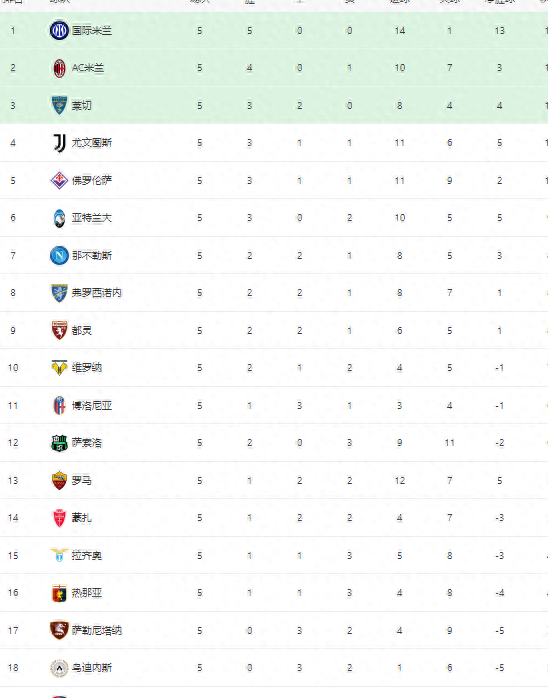Select the Udinese (乌迪内斯) team name
Image resolution: width=548 pixels, height=698 pixels.
click(x=92, y=668)
